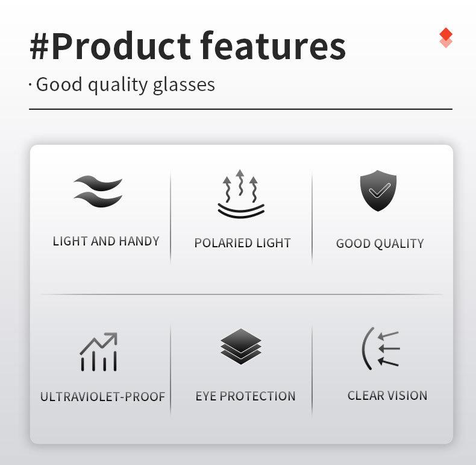Click the LIGHT AND HANDY label

pyautogui.click(x=106, y=241)
